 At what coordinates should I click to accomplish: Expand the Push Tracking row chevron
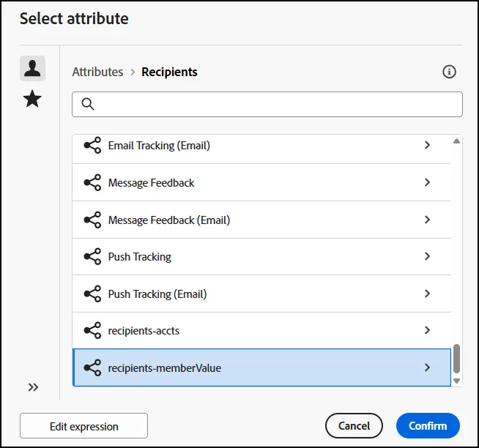[428, 256]
